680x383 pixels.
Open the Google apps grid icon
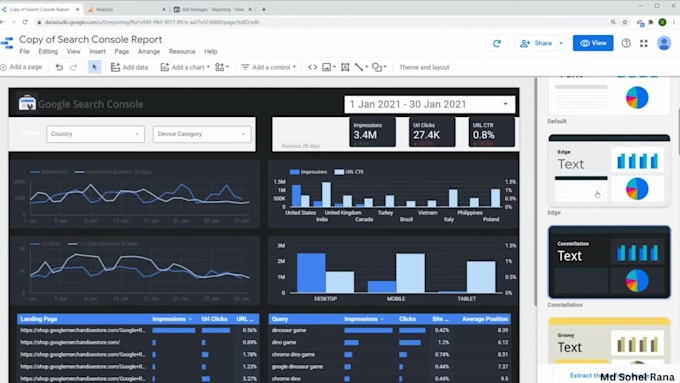pos(644,43)
